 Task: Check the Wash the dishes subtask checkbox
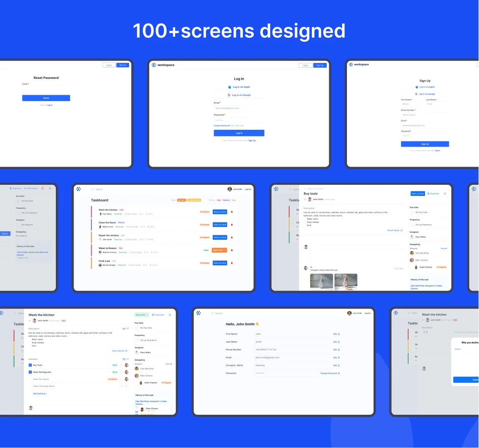30,379
